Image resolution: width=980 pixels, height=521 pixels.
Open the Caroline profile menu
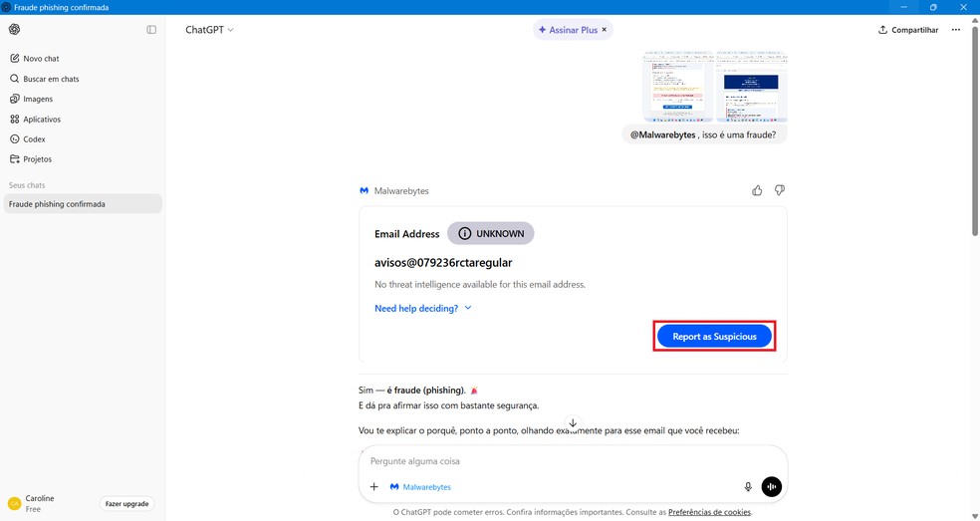tap(39, 503)
